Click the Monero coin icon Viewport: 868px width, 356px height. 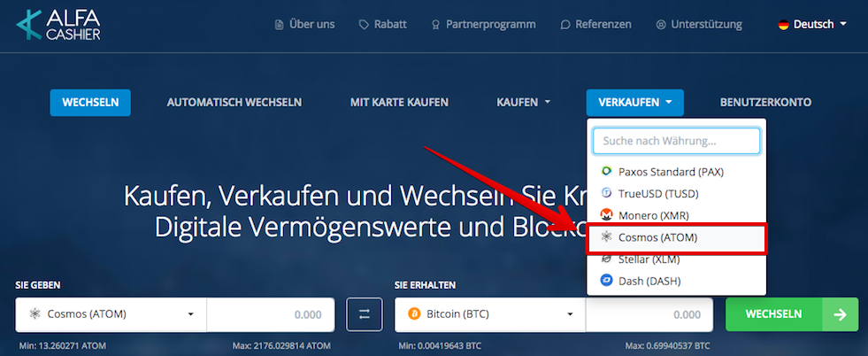[607, 215]
